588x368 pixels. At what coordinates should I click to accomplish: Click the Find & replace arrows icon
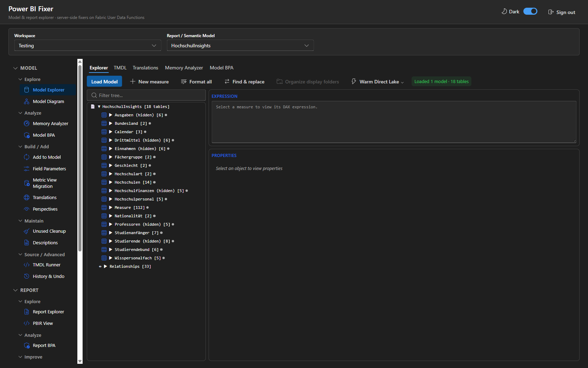[227, 81]
